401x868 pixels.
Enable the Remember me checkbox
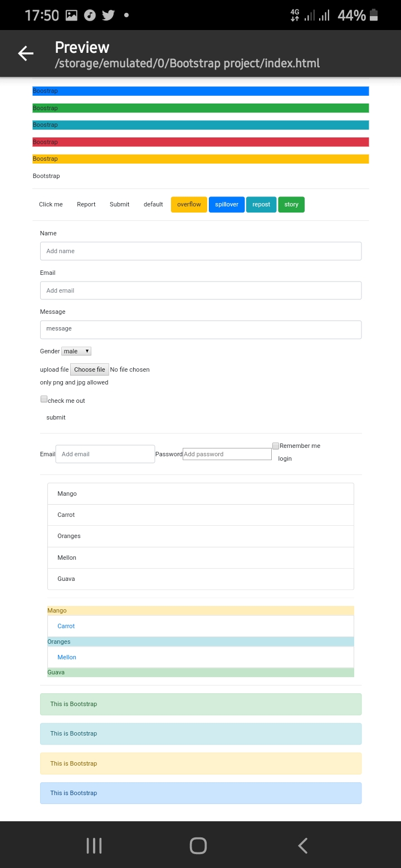[x=276, y=446]
